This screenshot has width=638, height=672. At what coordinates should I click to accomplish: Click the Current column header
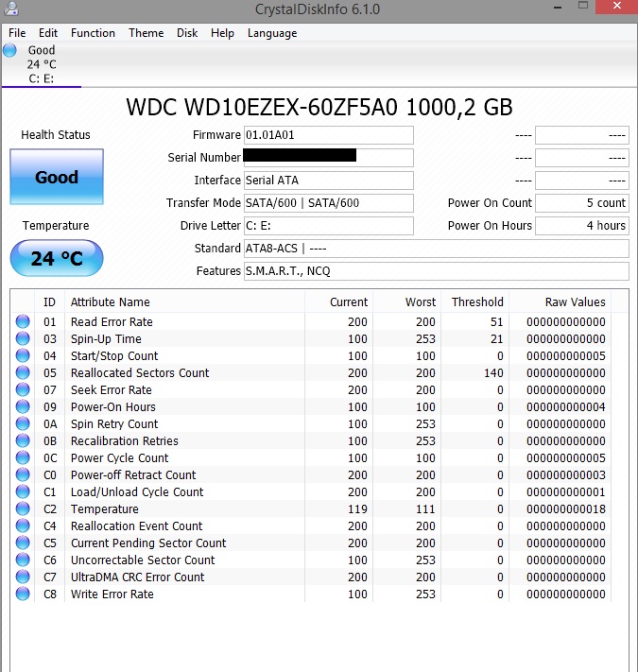339,302
